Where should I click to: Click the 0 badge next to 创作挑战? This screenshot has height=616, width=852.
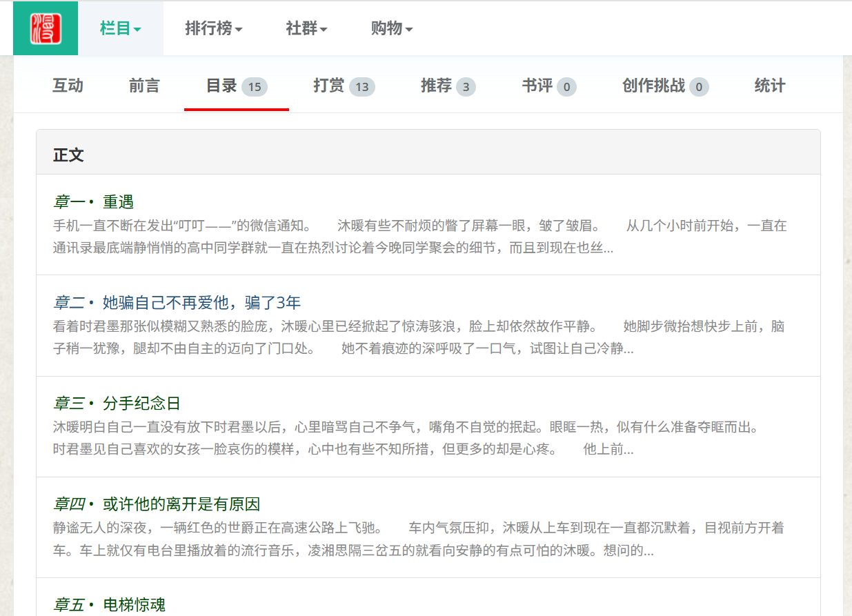pyautogui.click(x=699, y=87)
